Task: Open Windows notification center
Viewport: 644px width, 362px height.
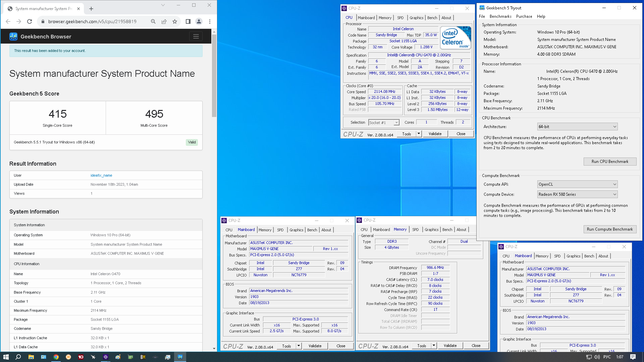Action: pyautogui.click(x=633, y=357)
